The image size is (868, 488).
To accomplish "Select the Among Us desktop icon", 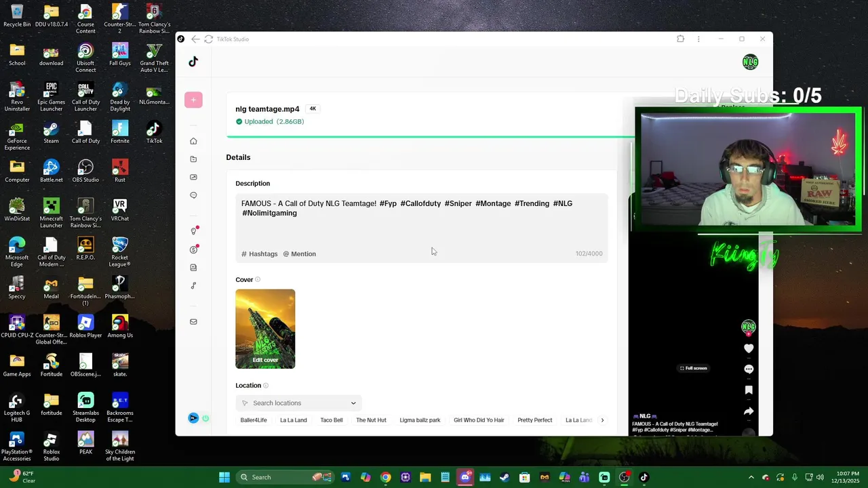I will click(120, 327).
